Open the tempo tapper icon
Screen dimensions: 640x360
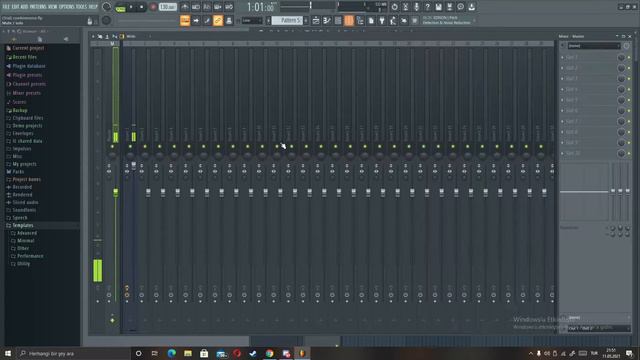(393, 20)
